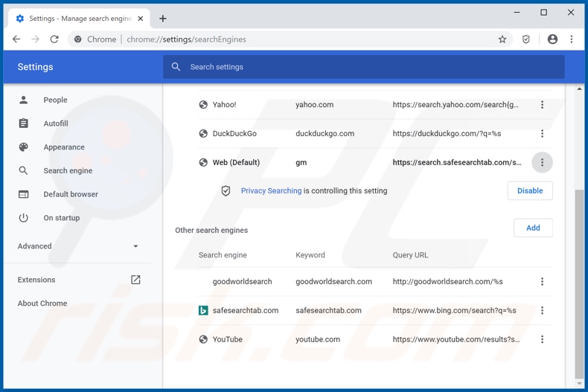The height and width of the screenshot is (392, 588).
Task: Click the address bar URL
Action: [x=186, y=39]
